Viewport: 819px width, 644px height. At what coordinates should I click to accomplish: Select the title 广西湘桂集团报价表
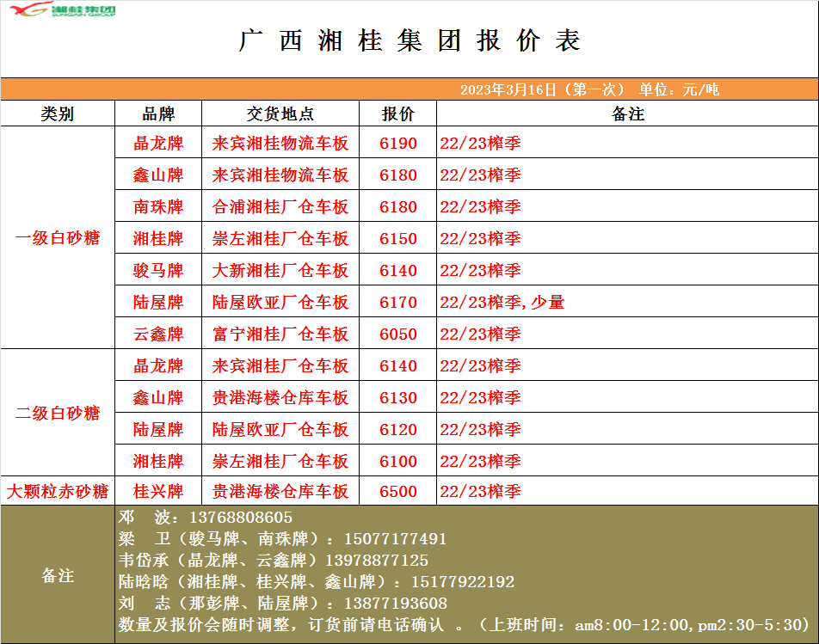[x=409, y=41]
